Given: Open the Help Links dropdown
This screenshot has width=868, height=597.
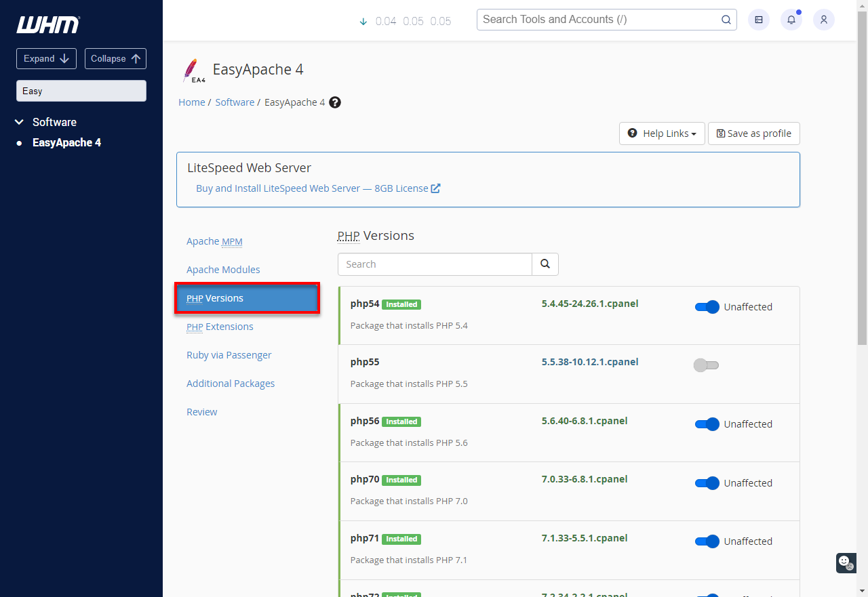Looking at the screenshot, I should coord(662,133).
